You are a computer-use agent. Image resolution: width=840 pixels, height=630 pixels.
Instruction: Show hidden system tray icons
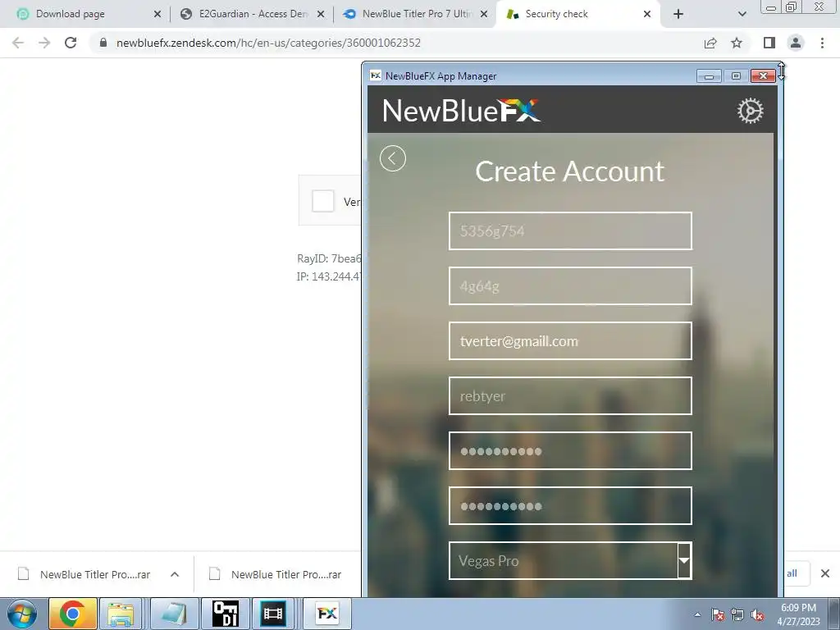697,615
